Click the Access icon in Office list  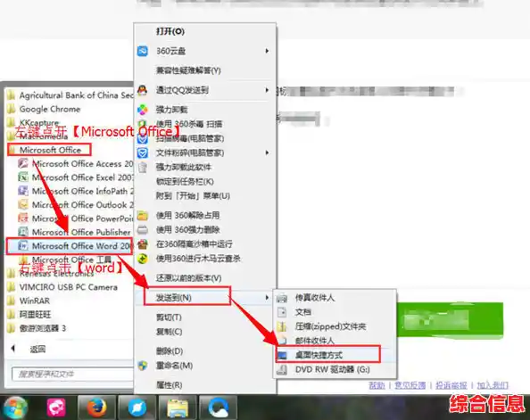coord(23,163)
